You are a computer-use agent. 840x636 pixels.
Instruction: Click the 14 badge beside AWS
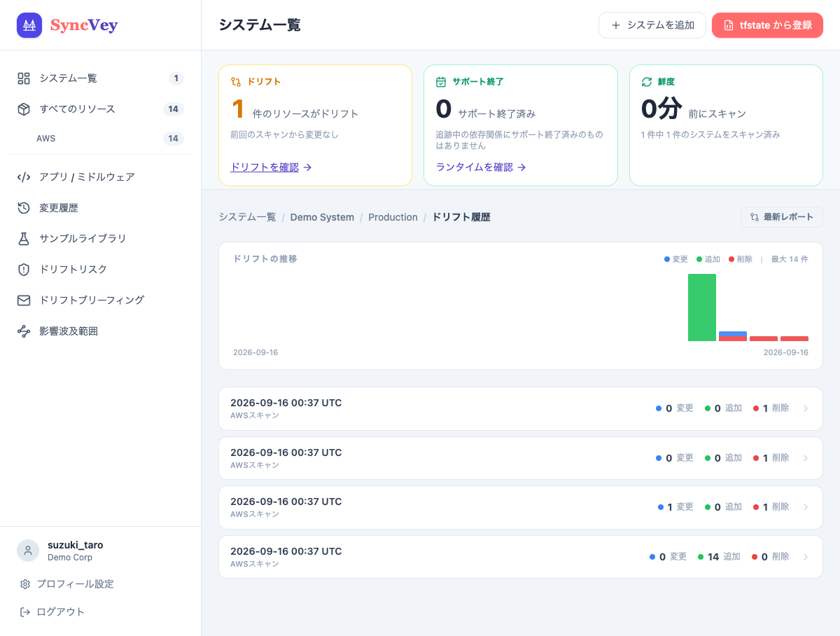[174, 139]
